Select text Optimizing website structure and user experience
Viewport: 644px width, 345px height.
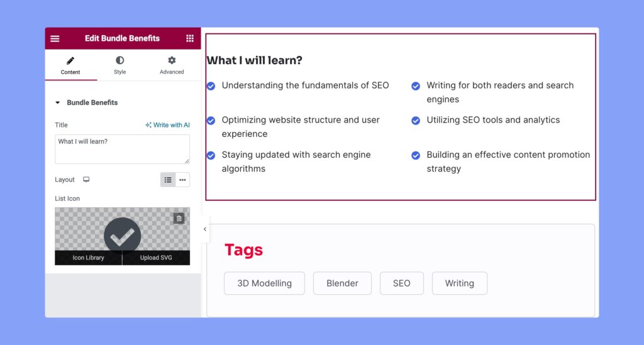301,127
